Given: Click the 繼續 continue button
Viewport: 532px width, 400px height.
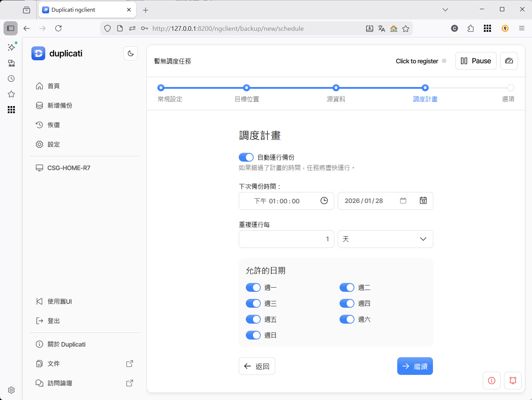Looking at the screenshot, I should tap(415, 366).
